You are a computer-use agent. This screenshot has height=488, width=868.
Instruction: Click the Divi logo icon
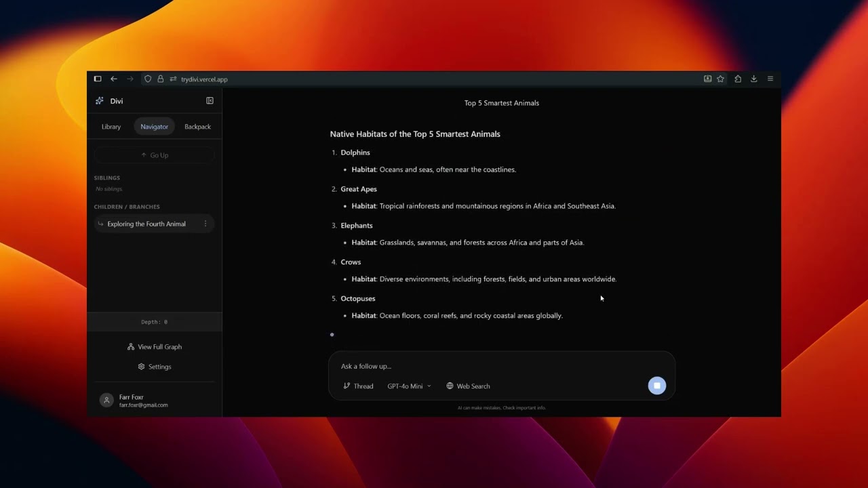tap(100, 101)
